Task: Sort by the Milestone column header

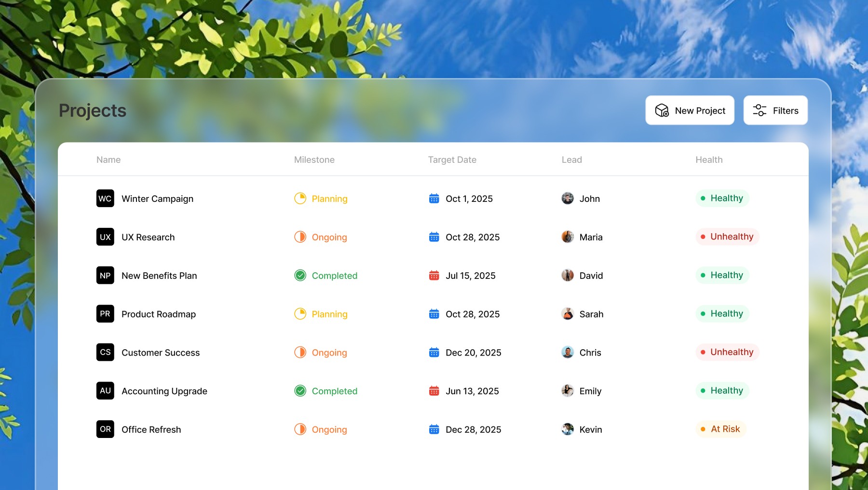Action: click(314, 159)
